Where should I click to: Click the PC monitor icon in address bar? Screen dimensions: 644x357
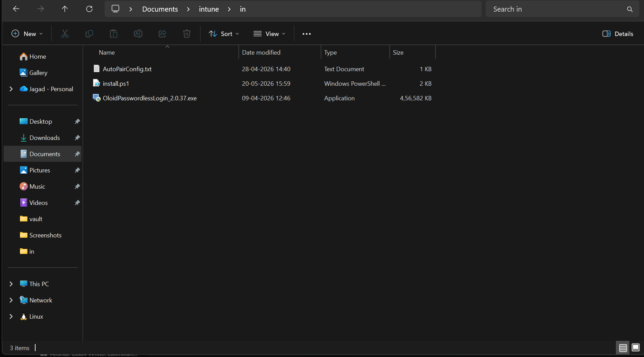tap(116, 9)
